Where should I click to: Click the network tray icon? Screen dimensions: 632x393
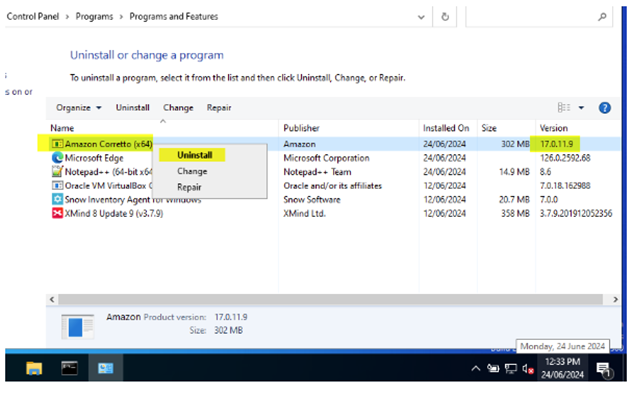point(511,368)
